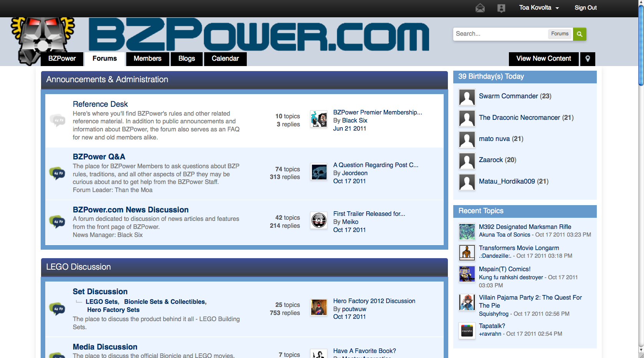Image resolution: width=644 pixels, height=358 pixels.
Task: View Swarm Commander's profile name link
Action: click(509, 96)
